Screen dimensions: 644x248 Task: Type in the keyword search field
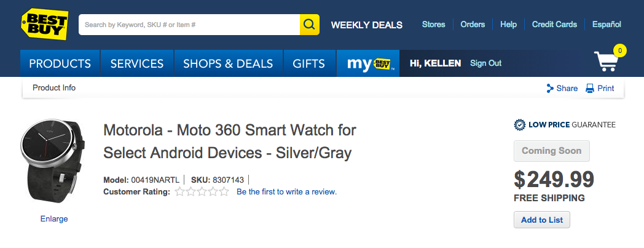tap(189, 25)
